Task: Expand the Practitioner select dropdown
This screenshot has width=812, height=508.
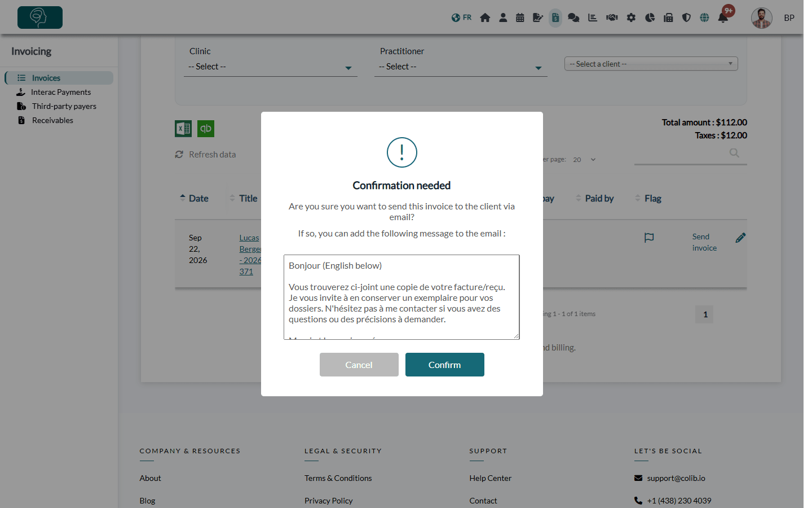Action: 461,67
